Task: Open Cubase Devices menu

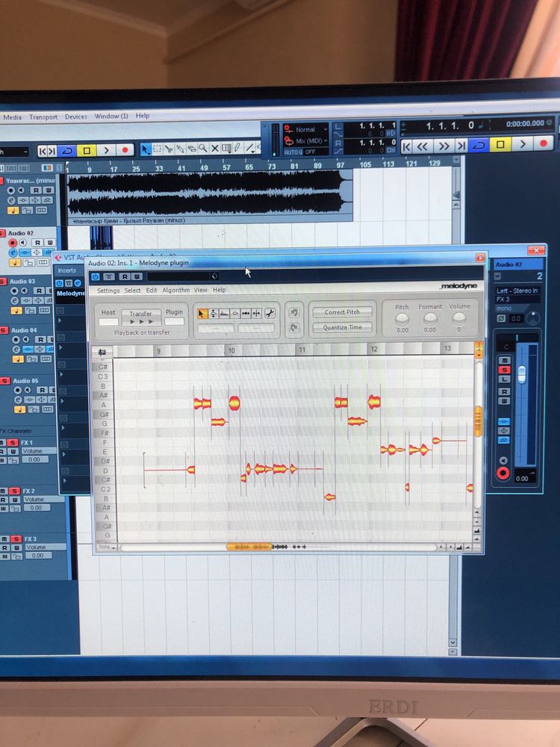Action: tap(76, 117)
